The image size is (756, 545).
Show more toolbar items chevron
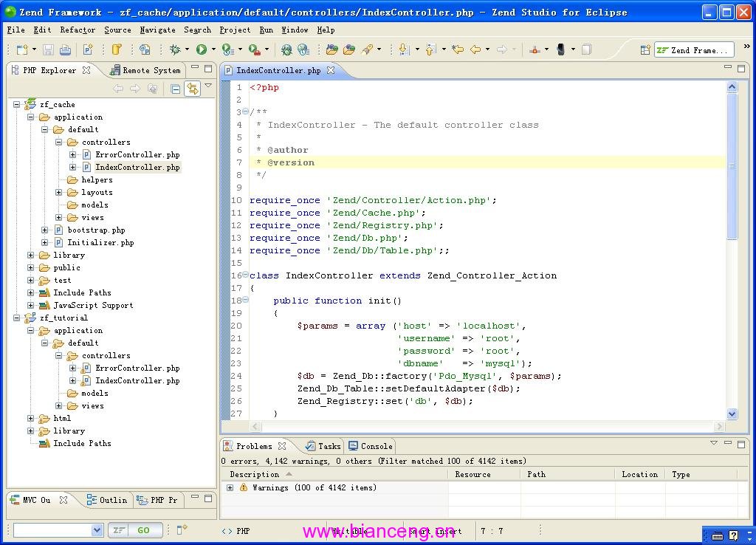click(x=746, y=47)
